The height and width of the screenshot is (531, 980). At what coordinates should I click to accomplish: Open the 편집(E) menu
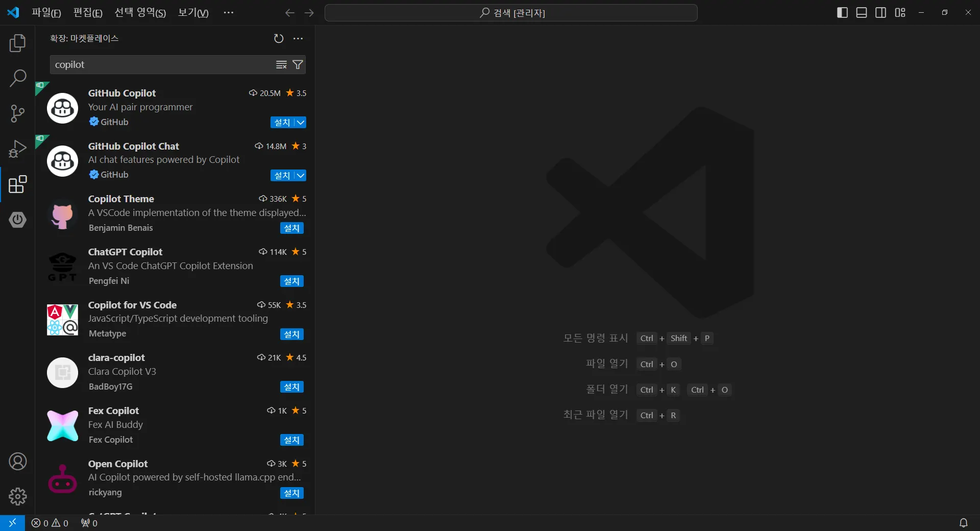[88, 13]
